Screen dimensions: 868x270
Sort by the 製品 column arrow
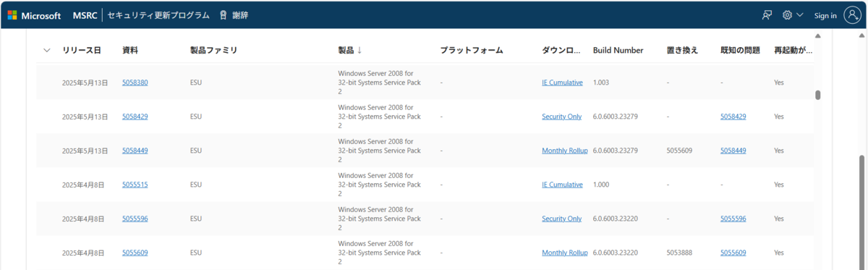point(359,50)
